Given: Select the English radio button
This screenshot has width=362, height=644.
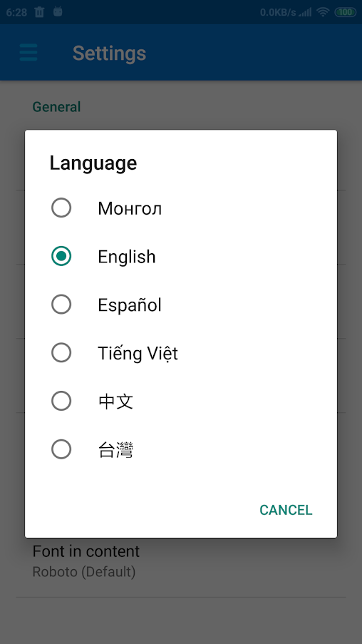Looking at the screenshot, I should [61, 256].
